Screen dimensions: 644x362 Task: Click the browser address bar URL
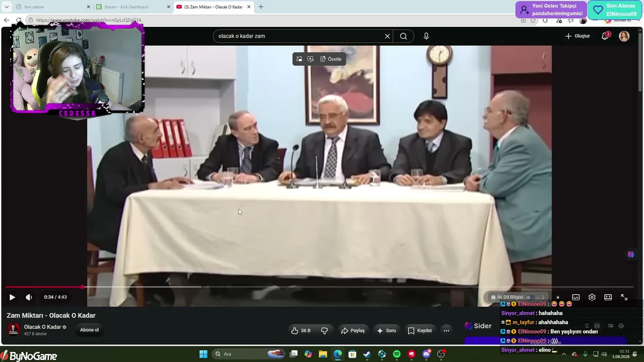(89, 21)
